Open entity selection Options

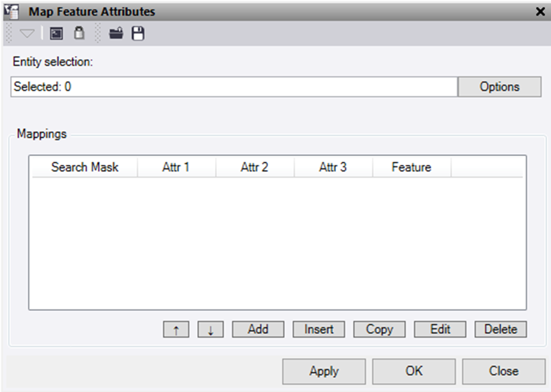499,87
